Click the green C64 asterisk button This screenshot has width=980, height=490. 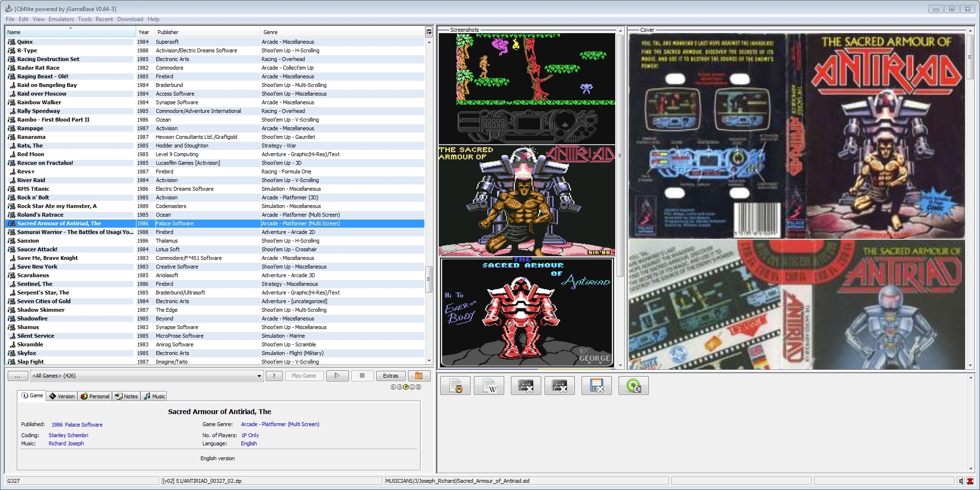[x=633, y=386]
